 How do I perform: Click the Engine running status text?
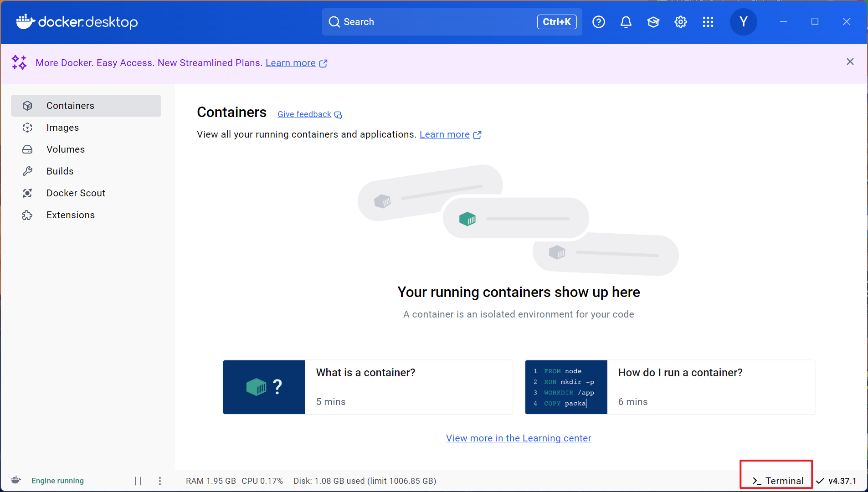(x=57, y=481)
